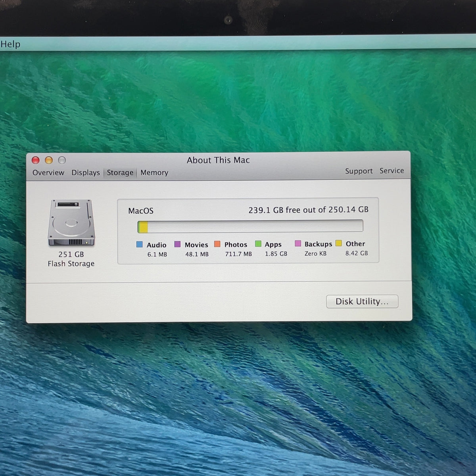Open the Help menu in menu bar
Viewport: 476px width, 476px height.
point(10,44)
